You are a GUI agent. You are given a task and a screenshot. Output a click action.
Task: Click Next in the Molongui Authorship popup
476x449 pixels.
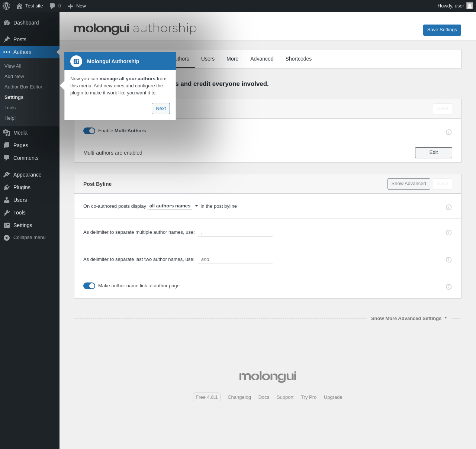pyautogui.click(x=161, y=109)
